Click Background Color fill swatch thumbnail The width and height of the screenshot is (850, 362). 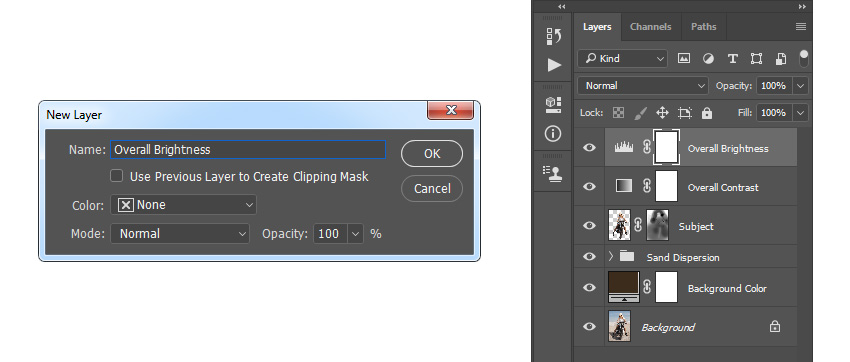tap(624, 287)
